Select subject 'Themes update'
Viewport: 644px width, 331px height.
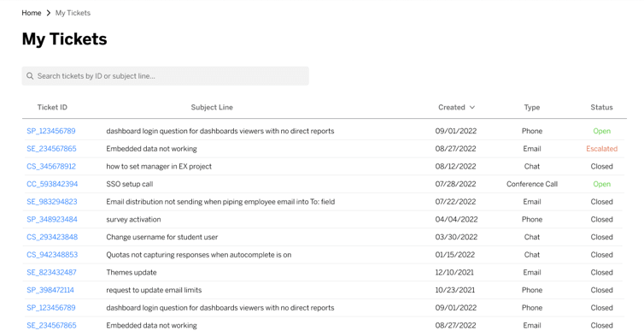(132, 272)
